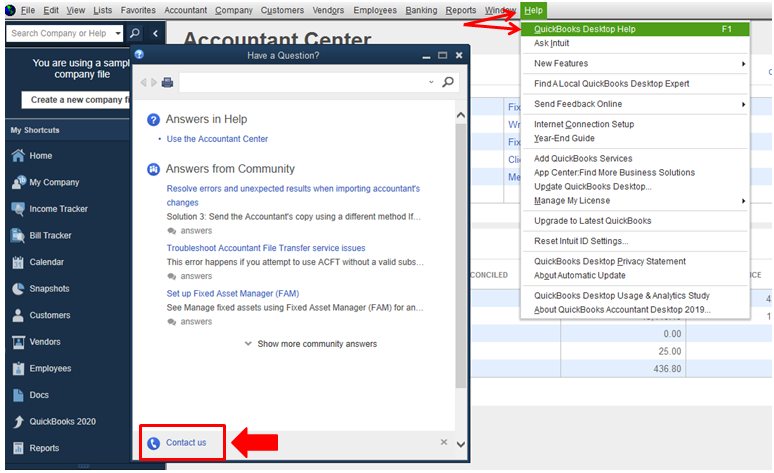Open About QuickBooks Accountant Desktop 2019
Screen dimensions: 774x473
pyautogui.click(x=622, y=310)
